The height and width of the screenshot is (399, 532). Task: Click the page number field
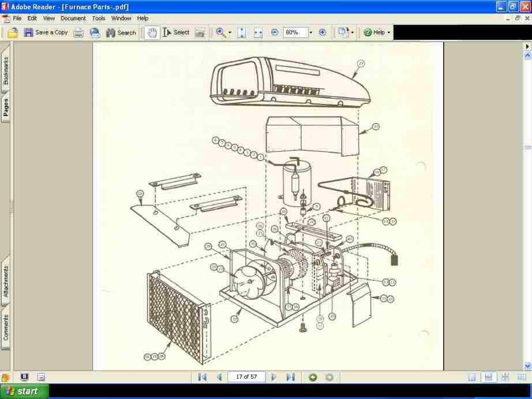(x=246, y=377)
